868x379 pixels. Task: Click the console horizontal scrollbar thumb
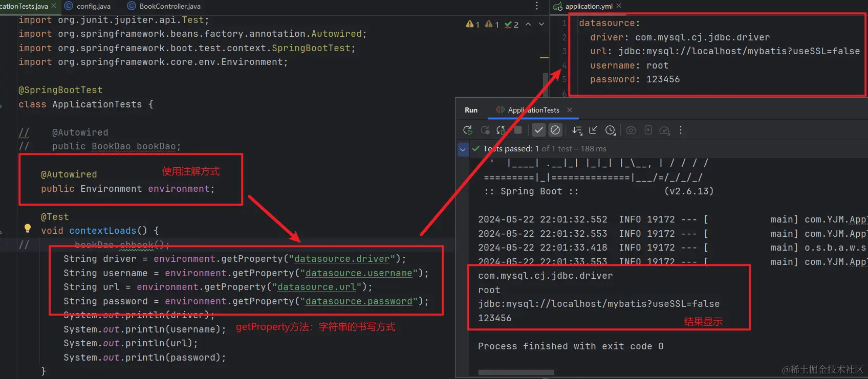516,372
